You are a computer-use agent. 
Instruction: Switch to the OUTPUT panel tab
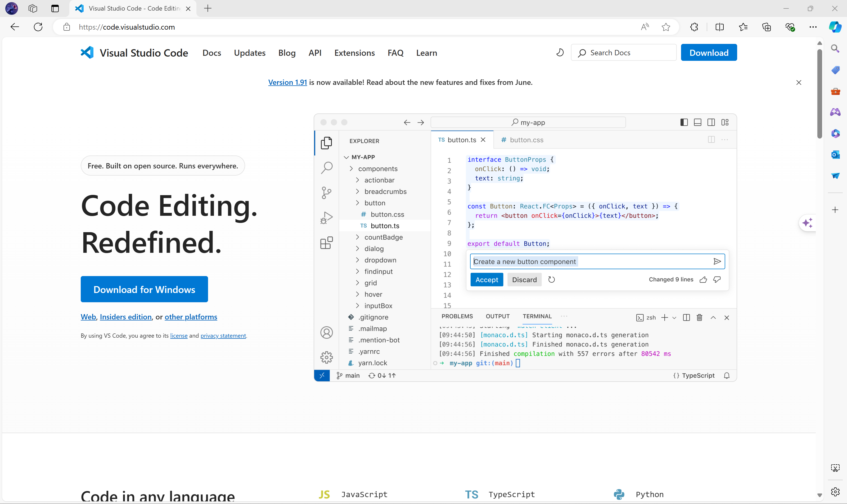point(498,316)
